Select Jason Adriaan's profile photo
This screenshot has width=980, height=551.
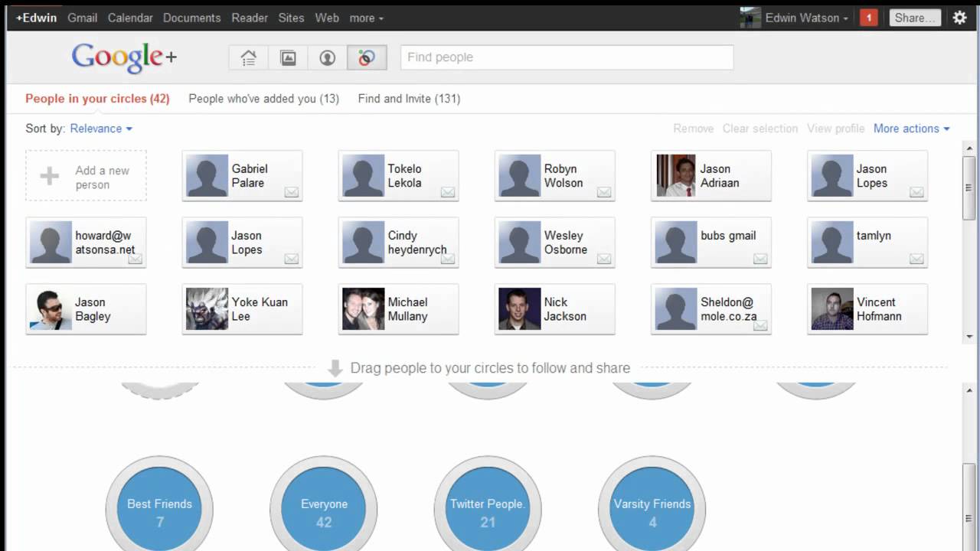[x=676, y=176]
